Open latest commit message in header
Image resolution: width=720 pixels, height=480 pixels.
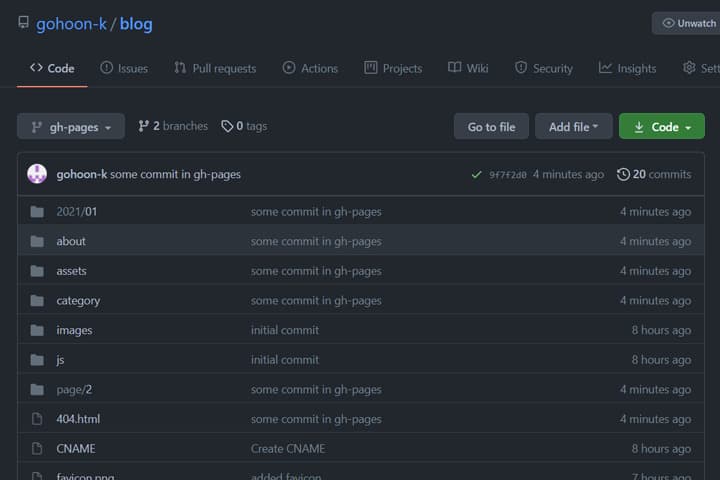[x=175, y=175]
